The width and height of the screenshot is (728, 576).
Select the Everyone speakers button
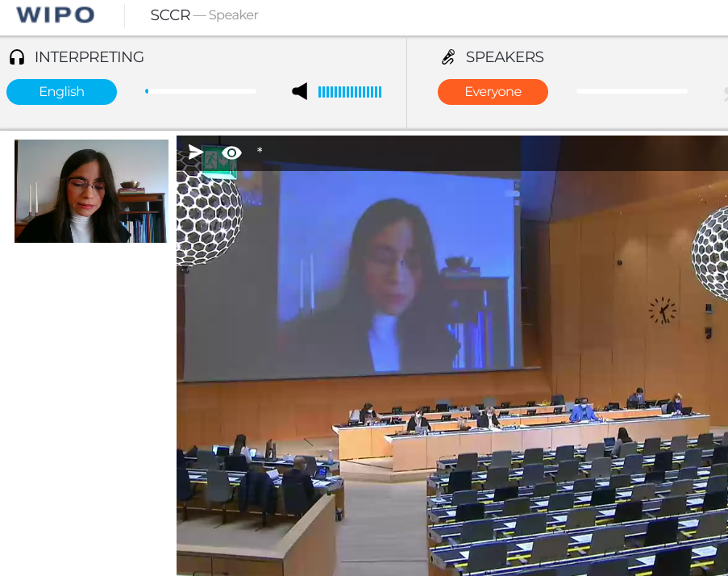[493, 91]
